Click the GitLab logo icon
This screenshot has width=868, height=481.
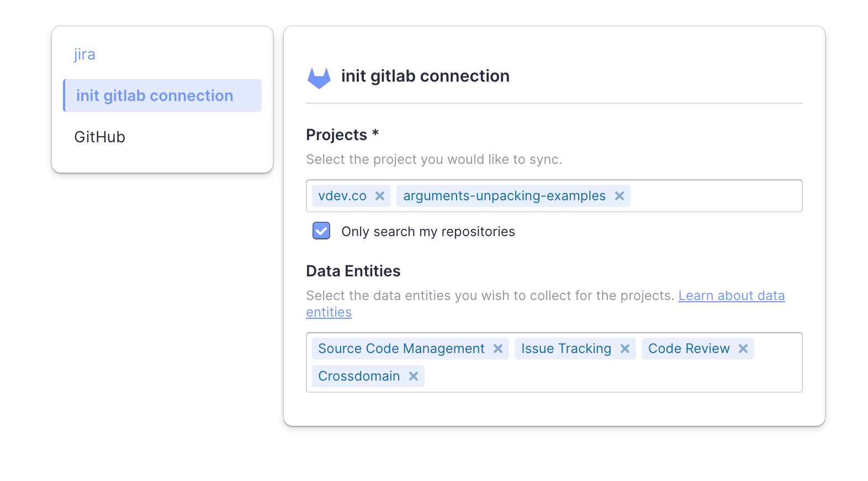[x=319, y=78]
